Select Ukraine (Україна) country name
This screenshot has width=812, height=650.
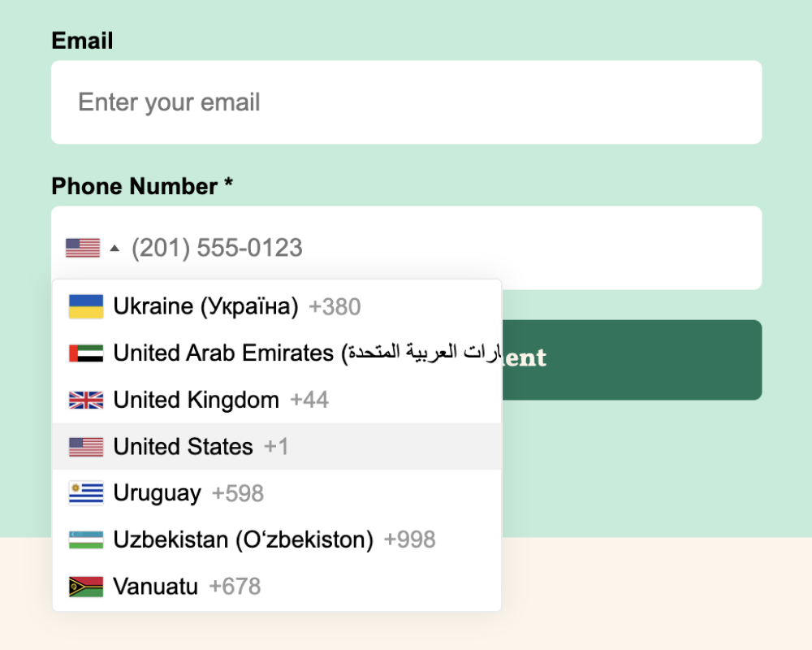pos(205,306)
